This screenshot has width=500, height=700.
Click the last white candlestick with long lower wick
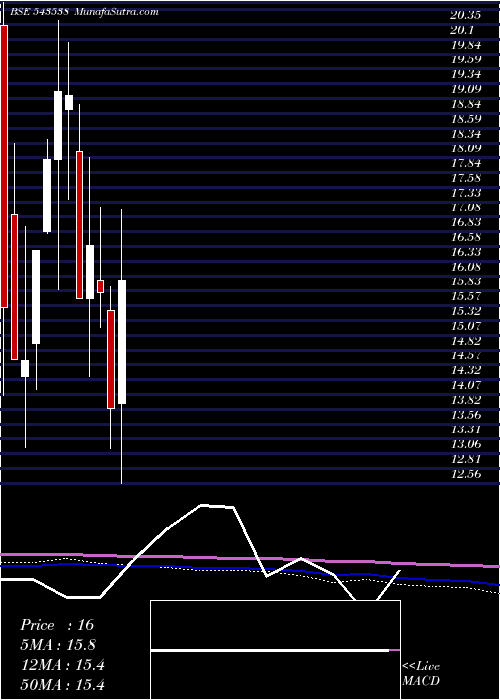122,342
